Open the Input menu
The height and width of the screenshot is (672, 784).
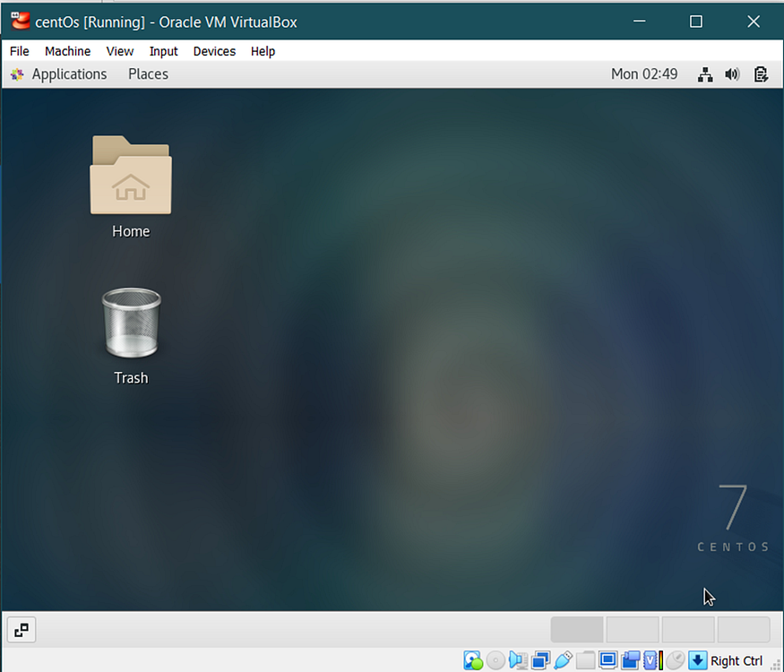[x=163, y=51]
